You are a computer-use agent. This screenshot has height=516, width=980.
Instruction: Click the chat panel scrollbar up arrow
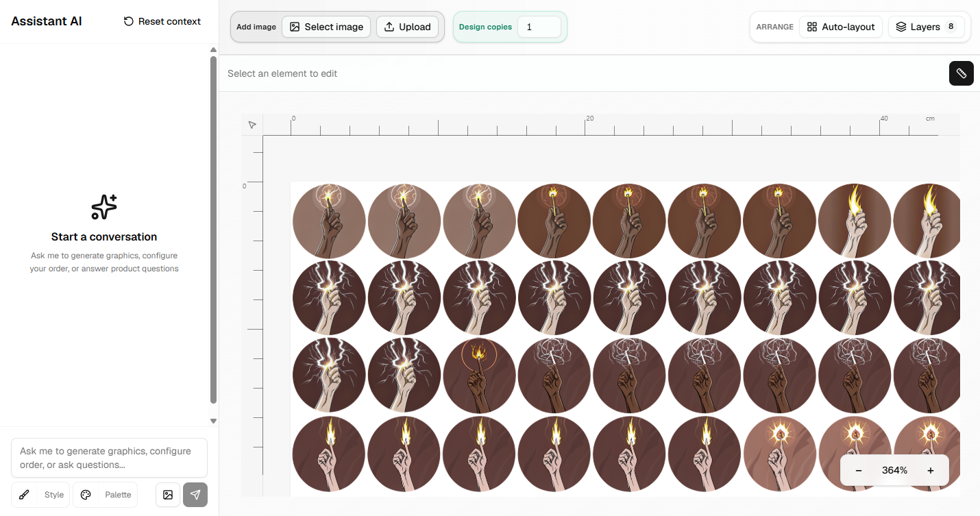pos(213,50)
